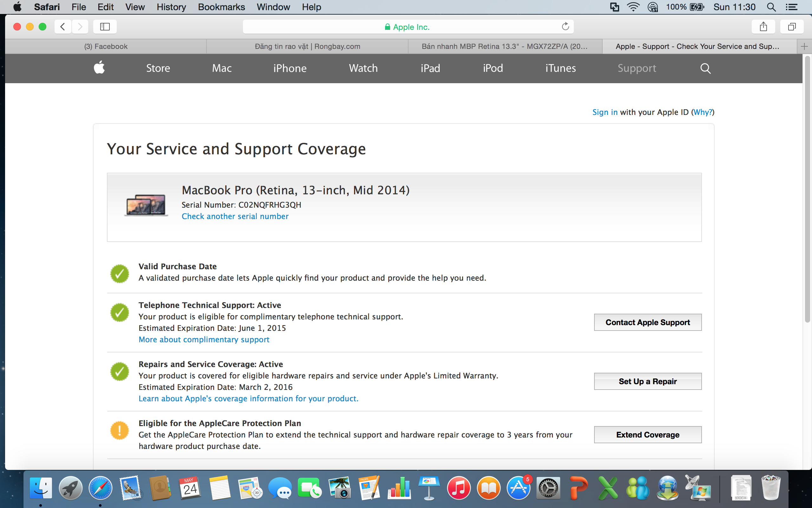Open Maps from the Dock
This screenshot has height=508, width=812.
[x=250, y=488]
